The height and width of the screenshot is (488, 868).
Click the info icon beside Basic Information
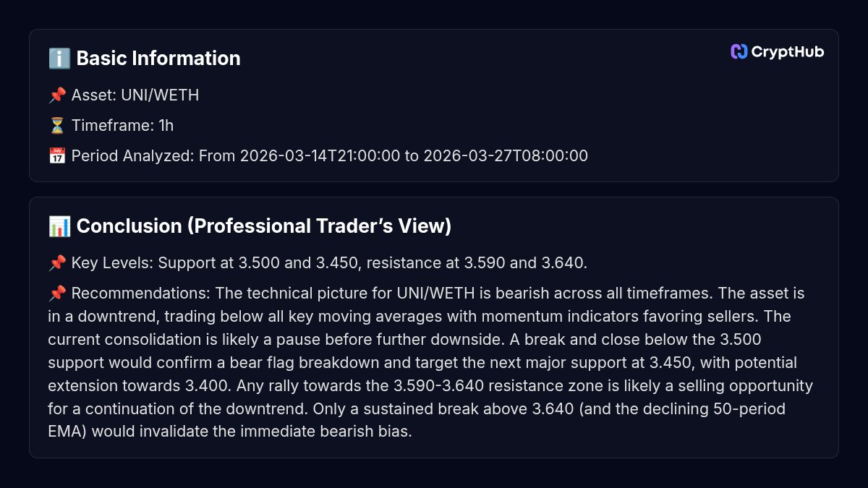(x=59, y=59)
